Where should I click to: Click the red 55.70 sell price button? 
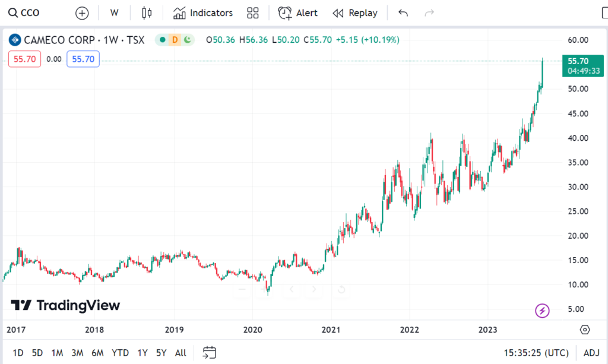[x=24, y=59]
